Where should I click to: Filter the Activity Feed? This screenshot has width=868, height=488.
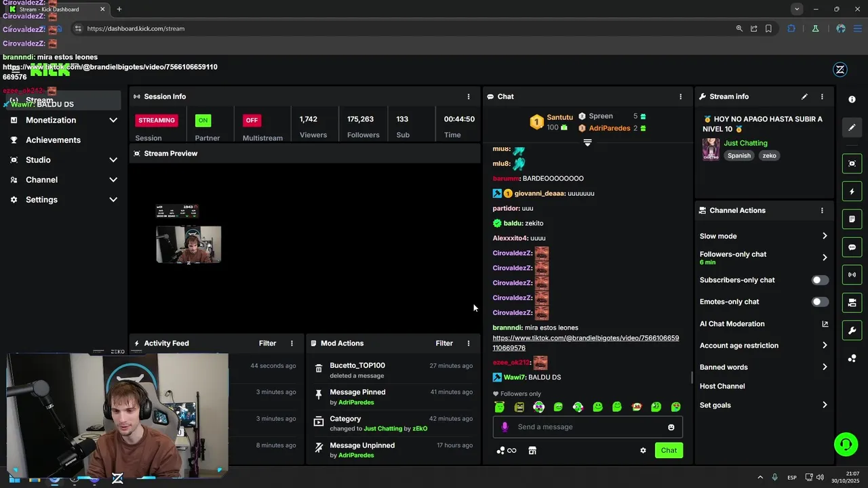click(x=267, y=344)
